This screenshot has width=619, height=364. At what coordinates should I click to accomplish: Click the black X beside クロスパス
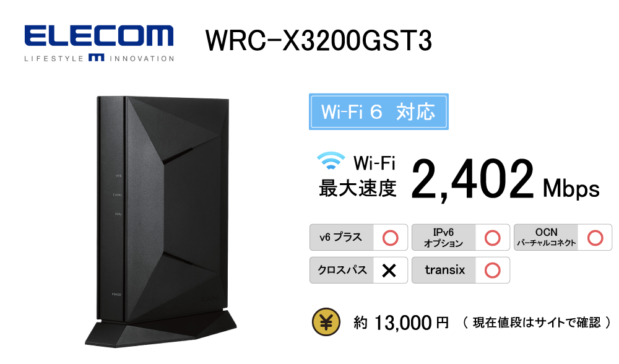pyautogui.click(x=389, y=271)
